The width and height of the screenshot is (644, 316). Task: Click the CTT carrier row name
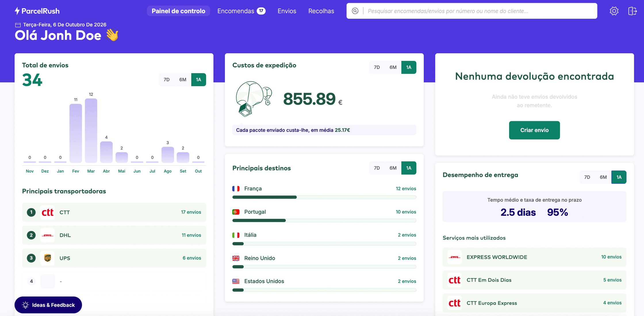pos(65,212)
